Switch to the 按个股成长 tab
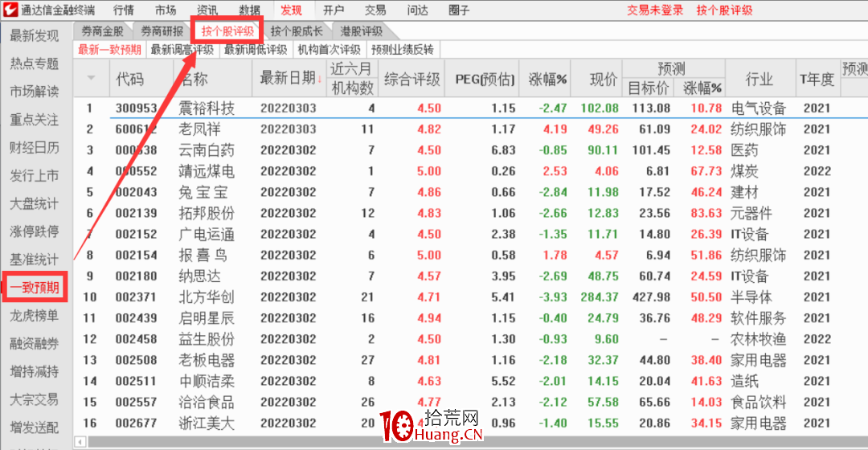 click(297, 31)
